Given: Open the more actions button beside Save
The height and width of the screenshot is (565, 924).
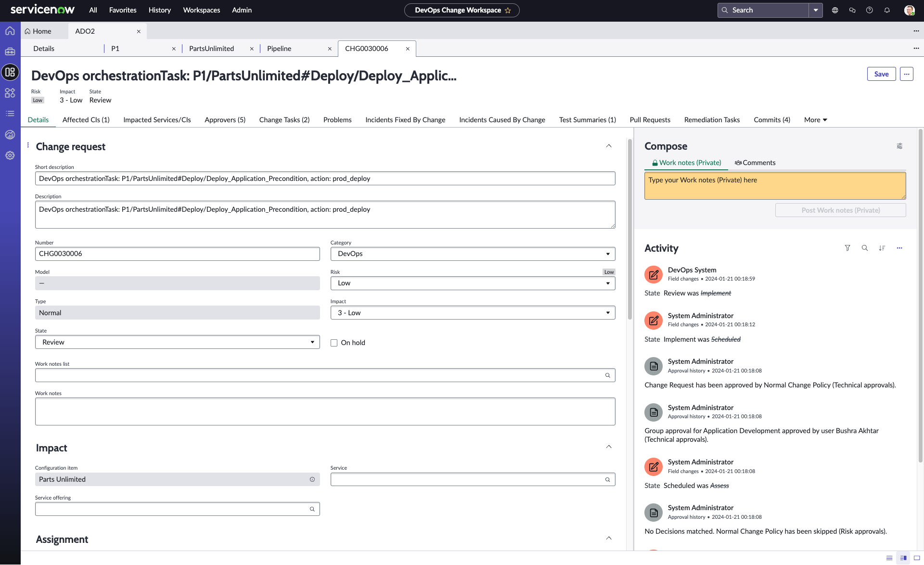Looking at the screenshot, I should 907,74.
